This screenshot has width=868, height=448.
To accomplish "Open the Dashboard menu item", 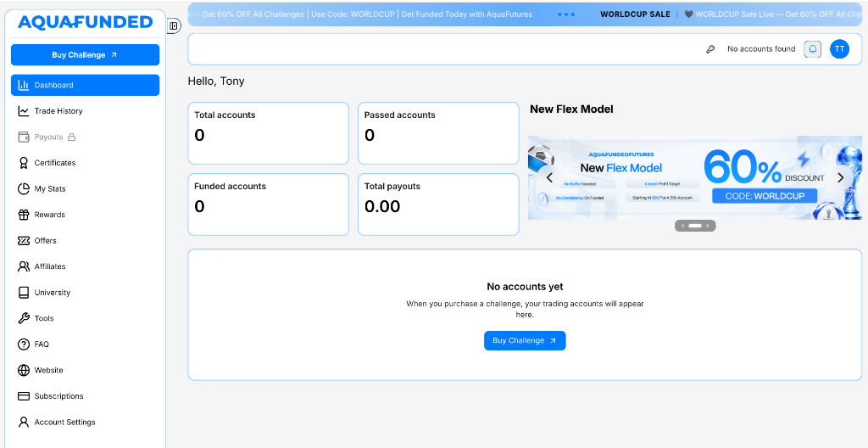I will coord(86,85).
